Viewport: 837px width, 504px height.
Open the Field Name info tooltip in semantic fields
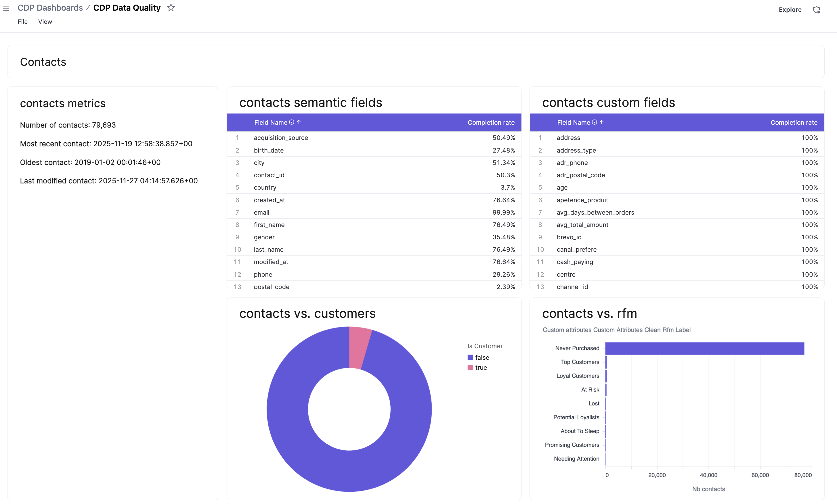[291, 122]
